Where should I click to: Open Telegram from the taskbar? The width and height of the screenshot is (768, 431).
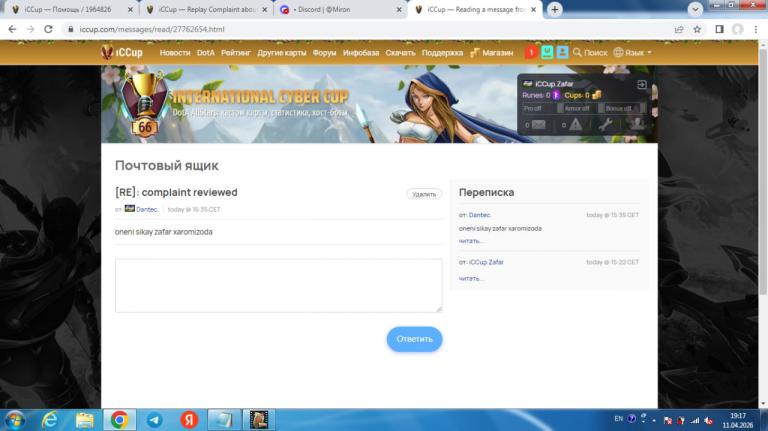[154, 420]
